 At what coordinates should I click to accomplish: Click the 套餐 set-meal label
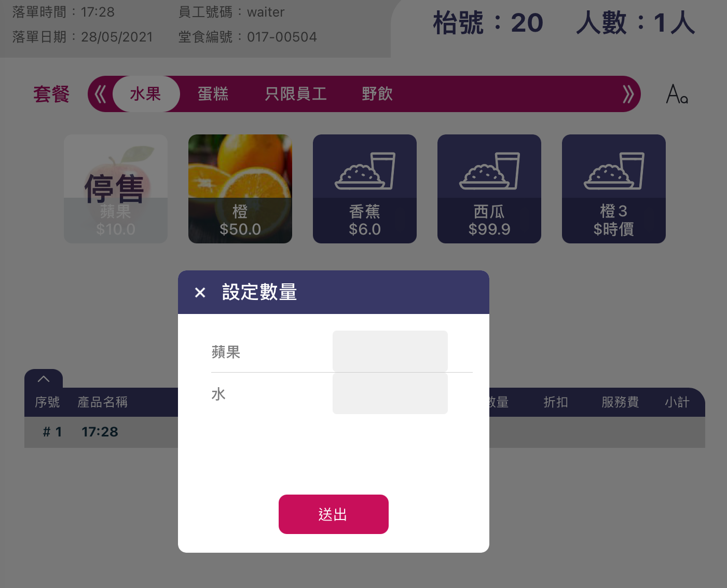(51, 94)
